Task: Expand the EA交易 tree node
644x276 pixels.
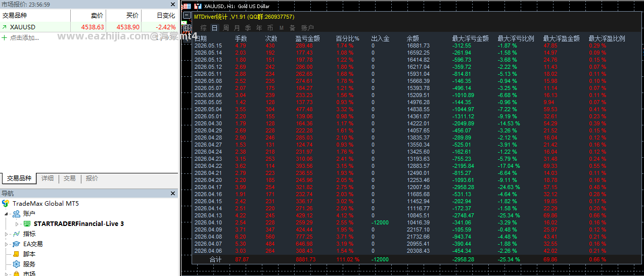Action: click(x=7, y=244)
